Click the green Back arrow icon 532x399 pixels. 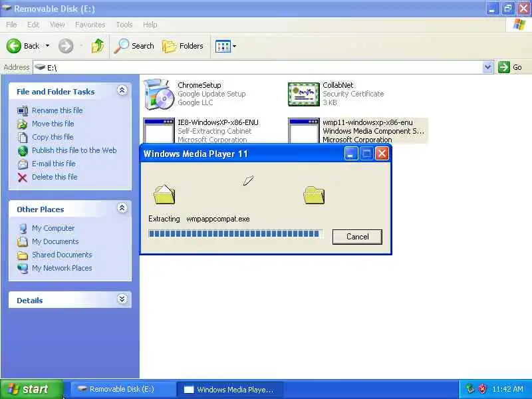tap(13, 46)
